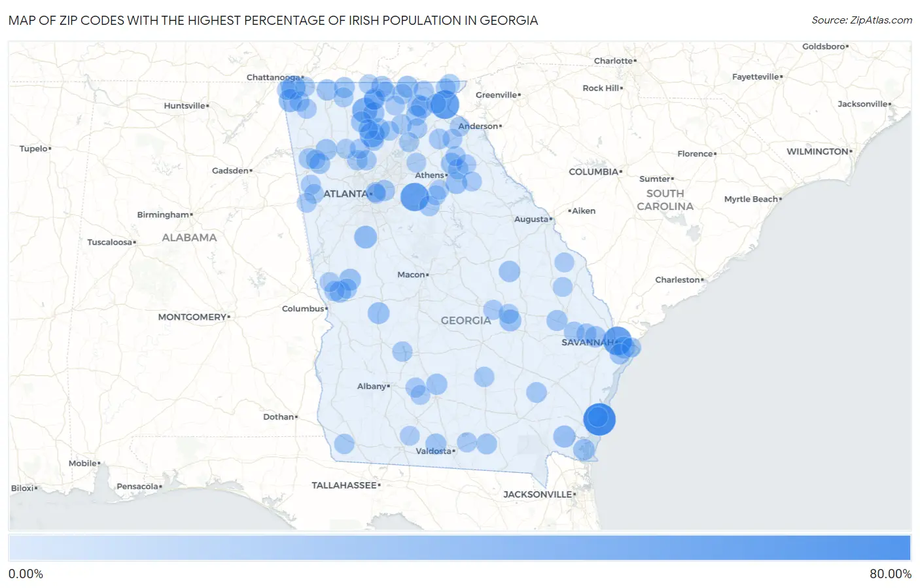The image size is (920, 588).
Task: Click the Tuscaloosa city label
Action: [x=110, y=243]
